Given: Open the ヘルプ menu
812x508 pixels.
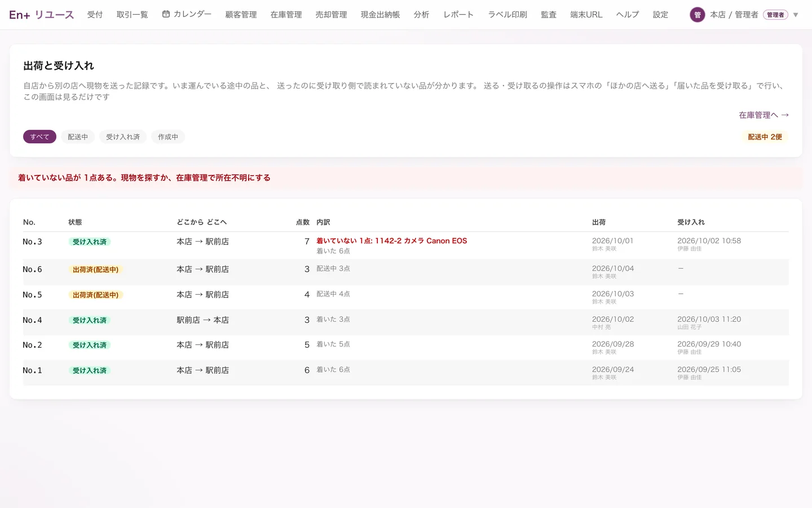Looking at the screenshot, I should coord(628,15).
